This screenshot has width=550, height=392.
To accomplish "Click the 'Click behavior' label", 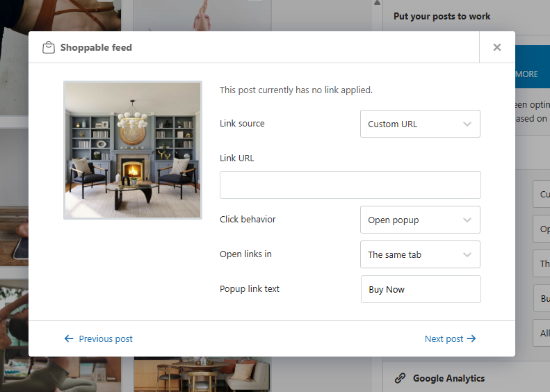I will point(248,219).
